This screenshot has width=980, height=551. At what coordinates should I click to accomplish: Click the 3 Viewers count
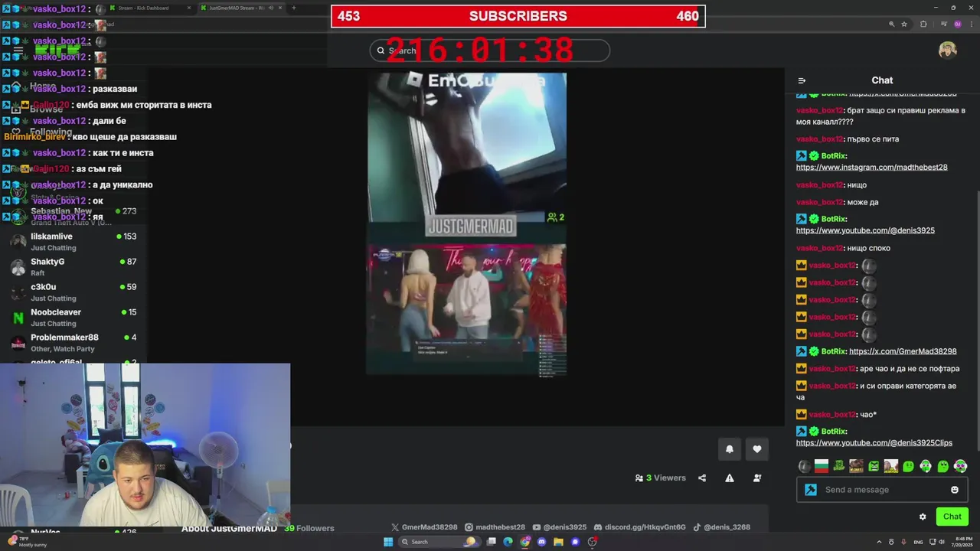click(661, 478)
